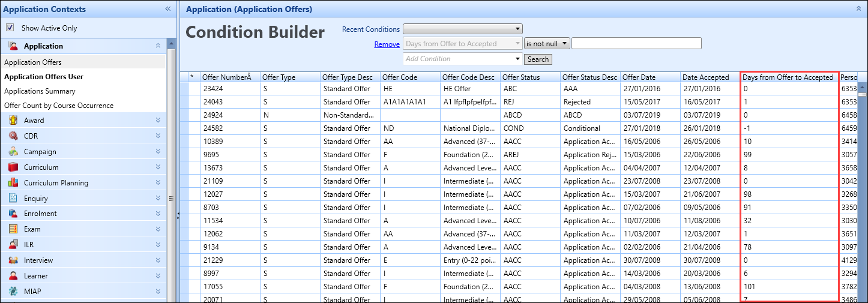Expand the Curriculum Planning section chevron
The width and height of the screenshot is (868, 303).
tap(158, 183)
